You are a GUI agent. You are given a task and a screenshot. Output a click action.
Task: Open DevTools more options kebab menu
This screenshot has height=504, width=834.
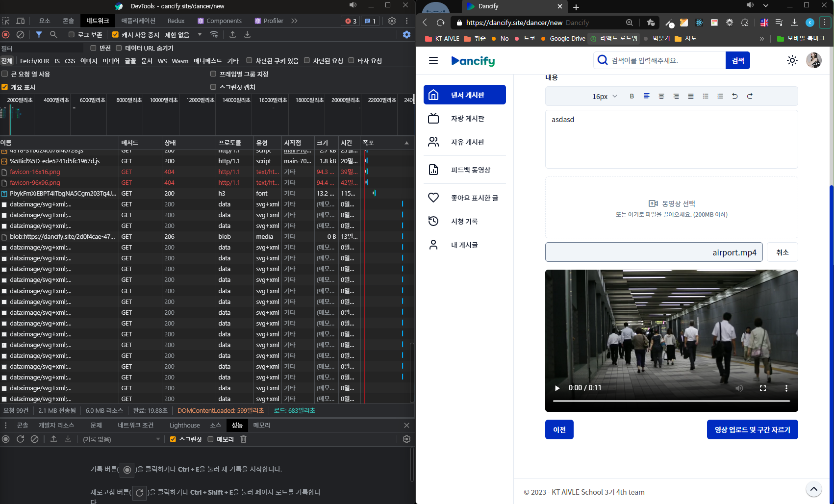point(406,21)
